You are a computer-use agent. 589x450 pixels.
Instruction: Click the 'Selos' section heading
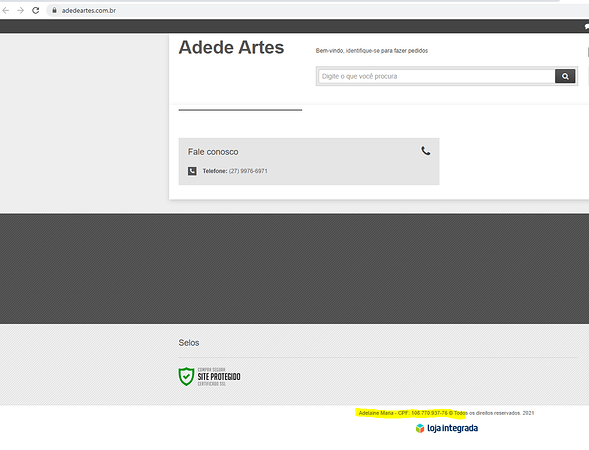coord(189,343)
